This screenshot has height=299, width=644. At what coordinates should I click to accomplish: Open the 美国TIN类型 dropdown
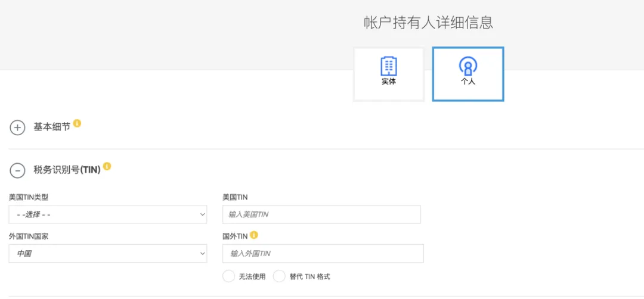click(x=107, y=214)
